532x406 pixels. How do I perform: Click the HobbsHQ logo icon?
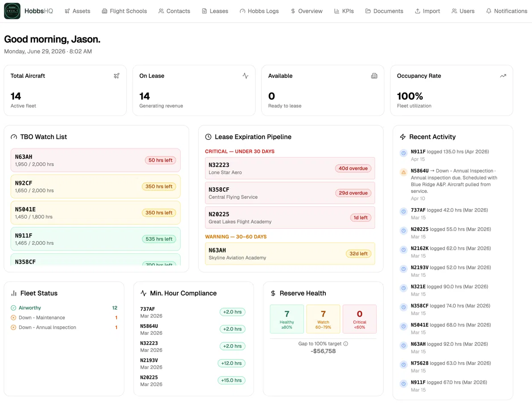coord(12,11)
